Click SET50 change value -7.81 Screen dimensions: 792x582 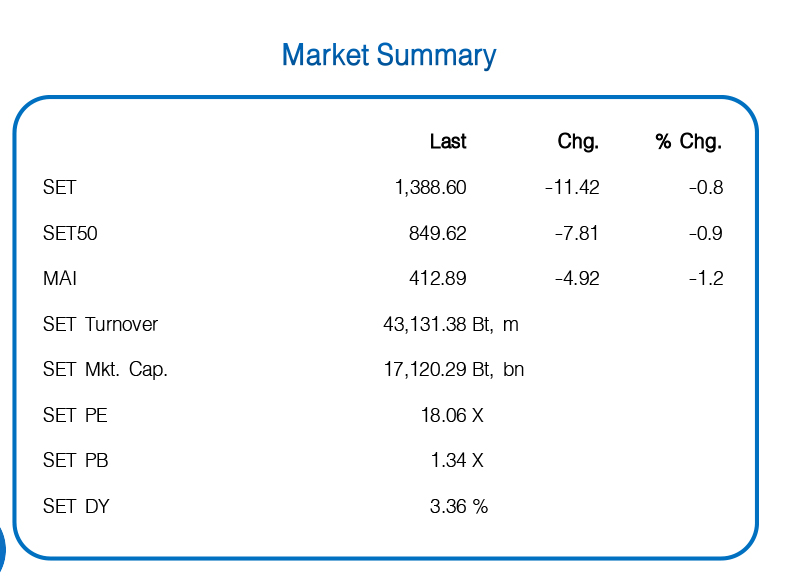(x=576, y=233)
